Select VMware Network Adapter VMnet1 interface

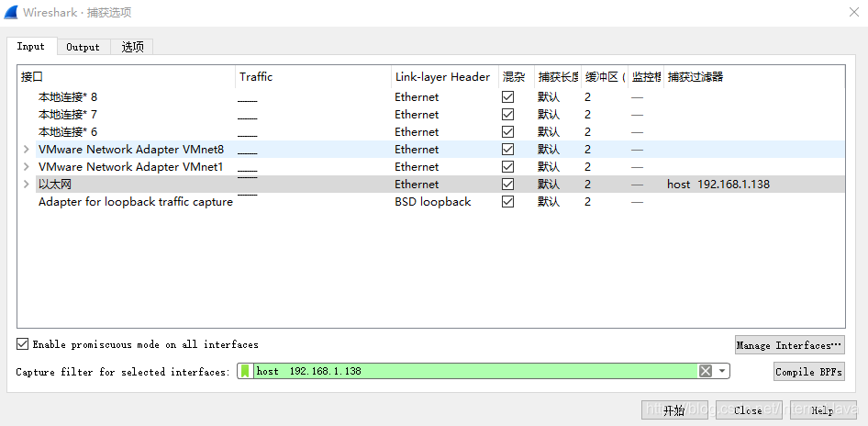point(130,167)
